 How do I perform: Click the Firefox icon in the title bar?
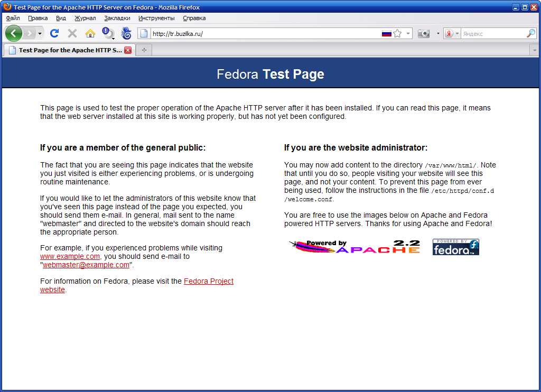(x=7, y=6)
